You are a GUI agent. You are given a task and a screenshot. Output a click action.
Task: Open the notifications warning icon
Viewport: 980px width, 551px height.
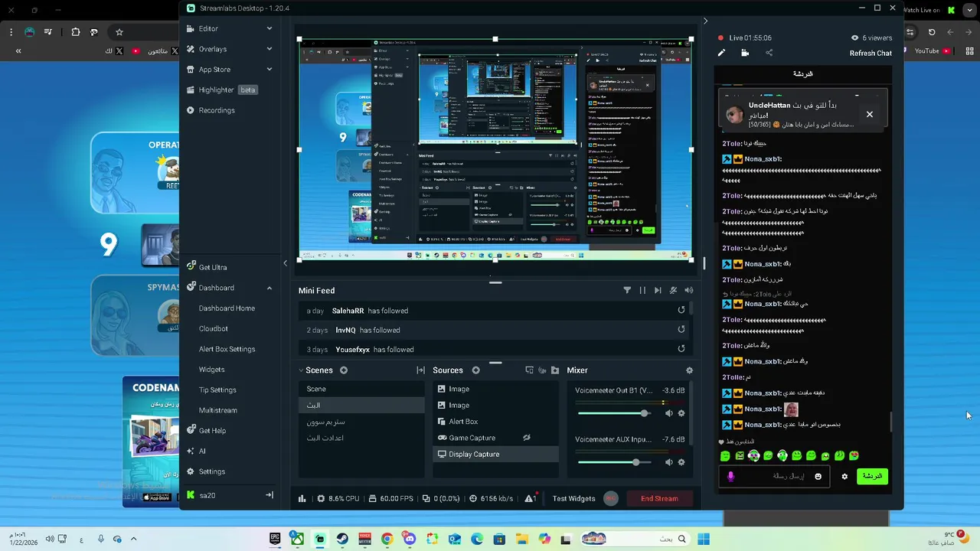pyautogui.click(x=530, y=498)
